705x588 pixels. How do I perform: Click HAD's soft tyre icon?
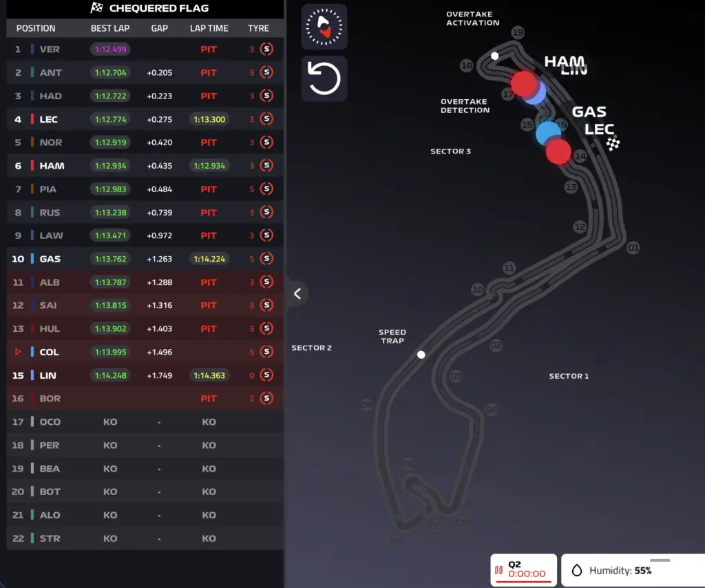pos(266,96)
